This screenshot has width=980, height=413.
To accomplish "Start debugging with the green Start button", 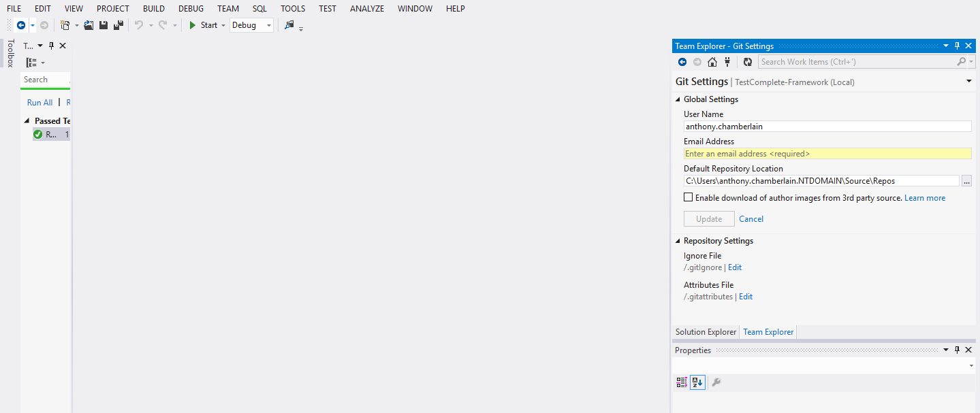I will click(x=202, y=24).
